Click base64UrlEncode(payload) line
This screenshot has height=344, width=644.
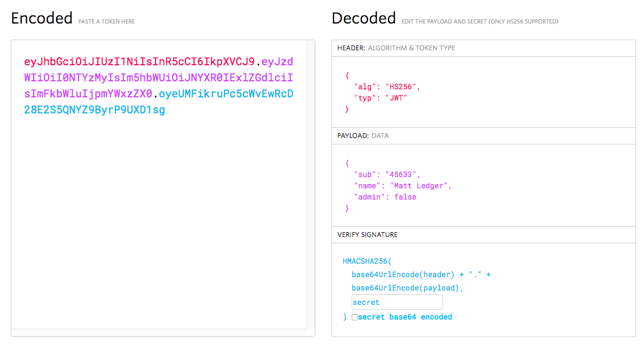point(407,288)
